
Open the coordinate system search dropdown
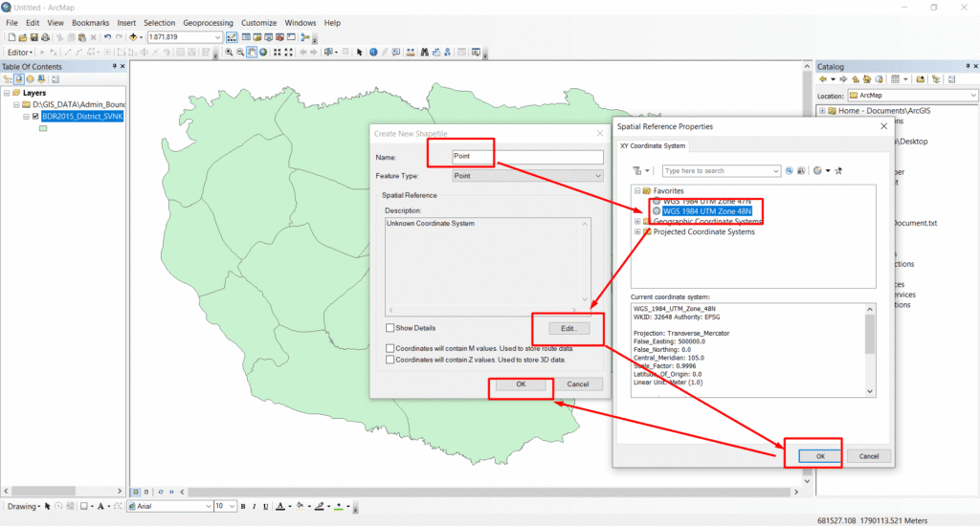(x=775, y=171)
